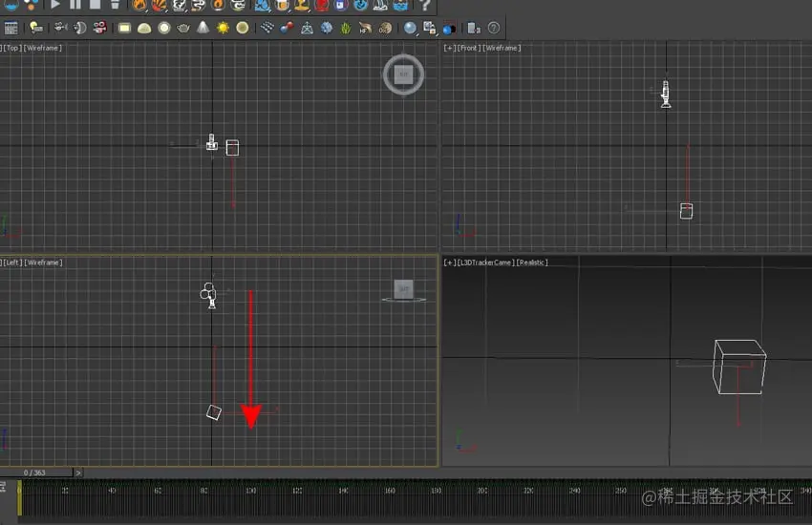Open the [+] menu in Front viewport

tap(450, 48)
